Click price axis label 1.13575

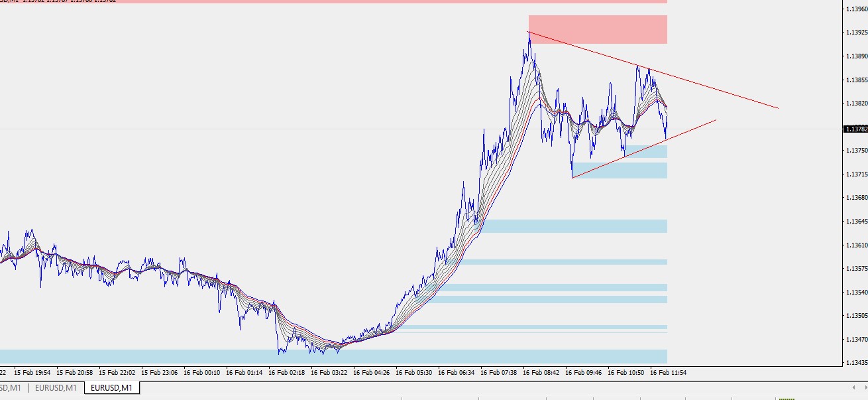click(856, 269)
